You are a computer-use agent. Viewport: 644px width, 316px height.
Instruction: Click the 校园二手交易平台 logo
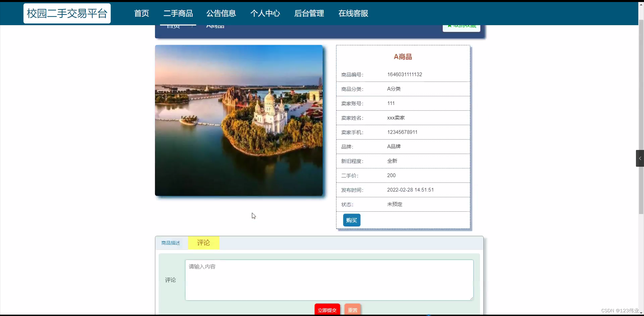pyautogui.click(x=67, y=13)
